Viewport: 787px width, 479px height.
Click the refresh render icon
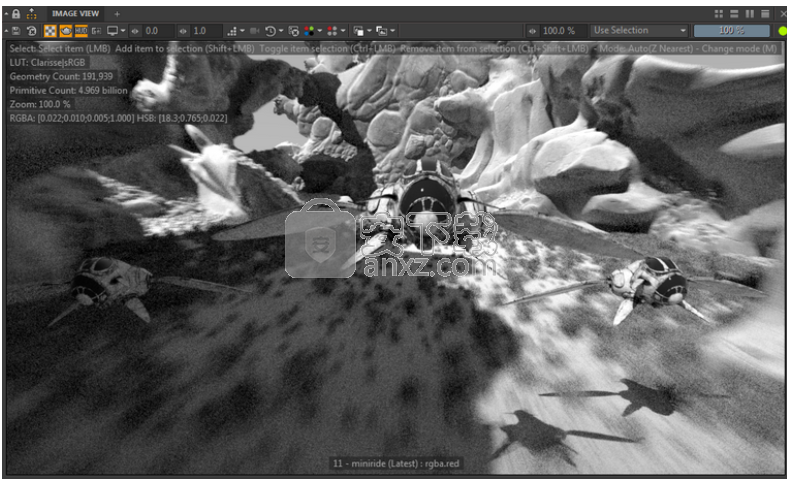point(32,31)
